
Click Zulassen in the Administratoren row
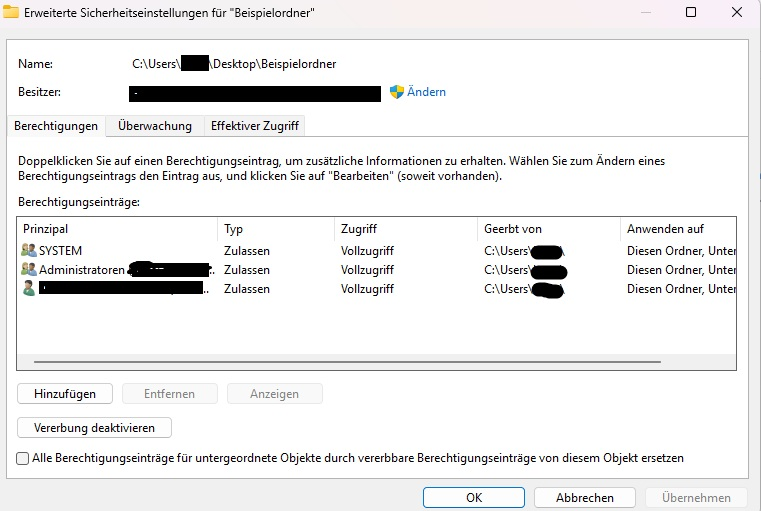[x=247, y=270]
